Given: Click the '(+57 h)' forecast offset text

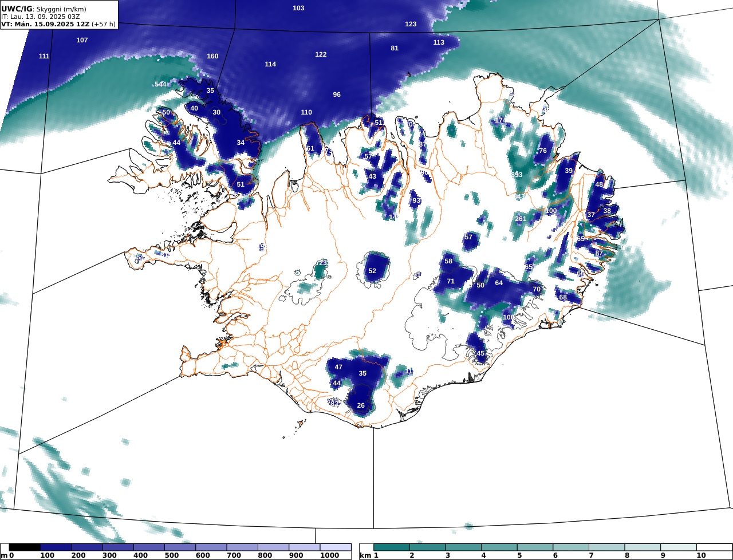Looking at the screenshot, I should 103,25.
